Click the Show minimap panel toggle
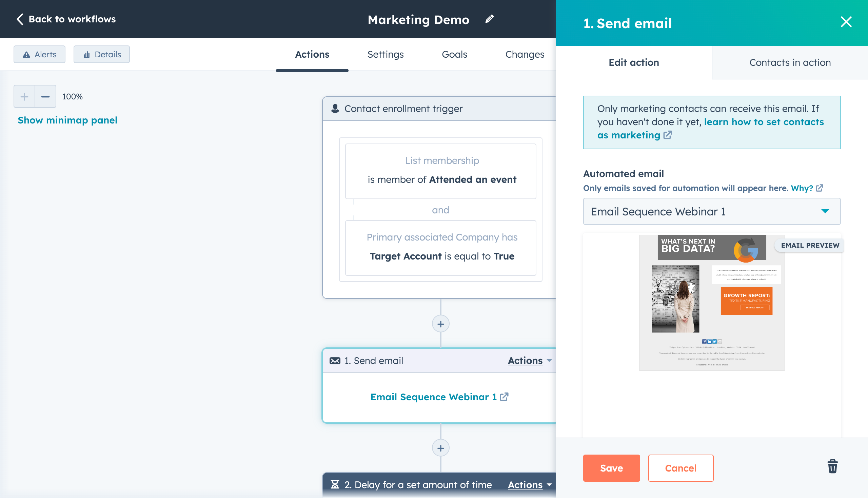Screen dimensions: 868x498 click(67, 120)
